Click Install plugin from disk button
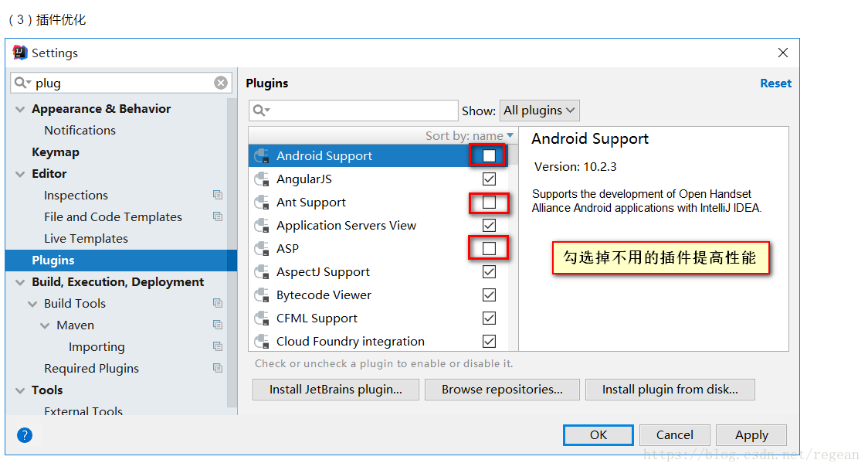 [x=670, y=390]
